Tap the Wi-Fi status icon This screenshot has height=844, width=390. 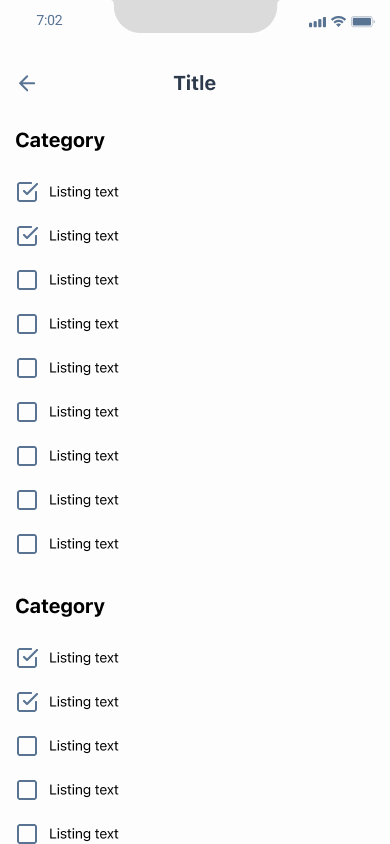[x=338, y=22]
